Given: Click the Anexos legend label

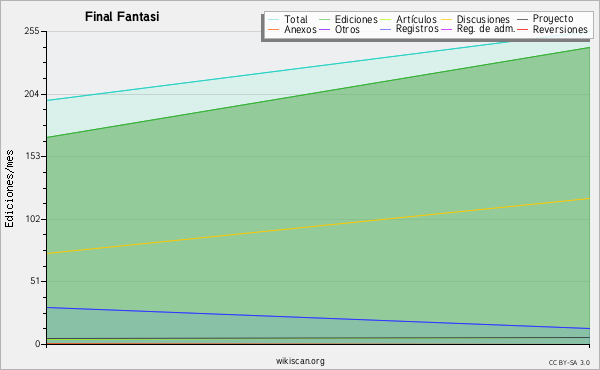Looking at the screenshot, I should coord(300,29).
